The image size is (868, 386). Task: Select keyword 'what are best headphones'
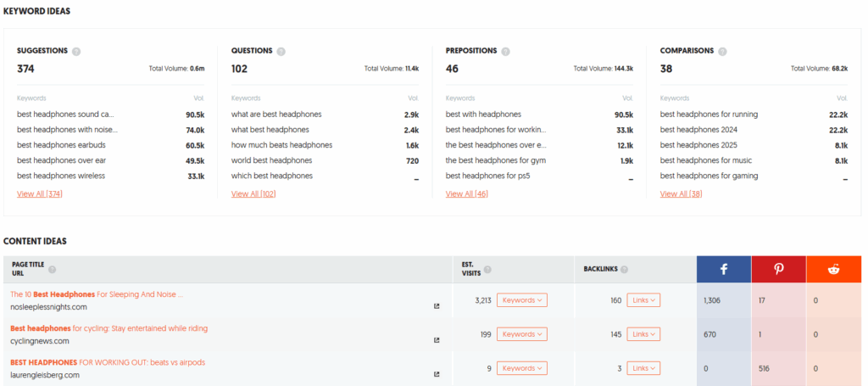tap(276, 114)
